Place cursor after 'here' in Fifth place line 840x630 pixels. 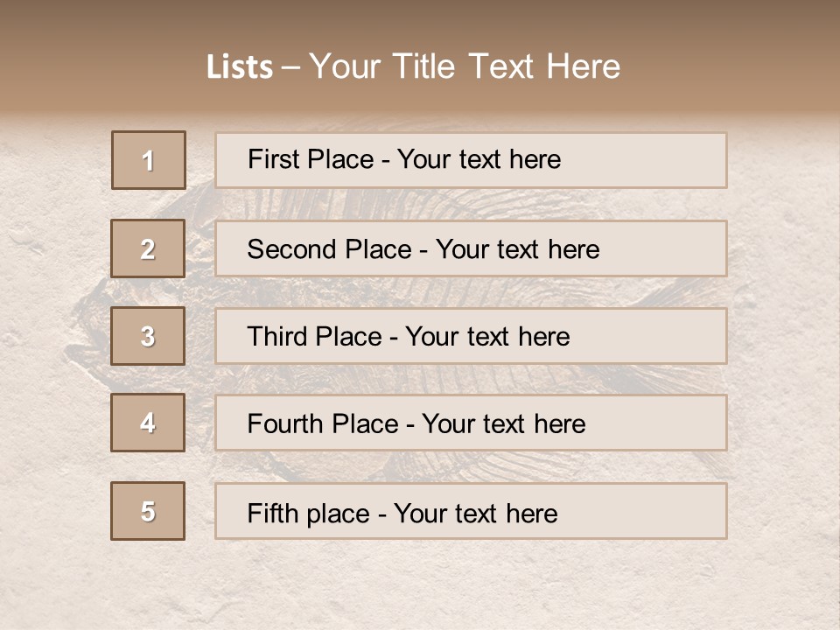click(558, 513)
